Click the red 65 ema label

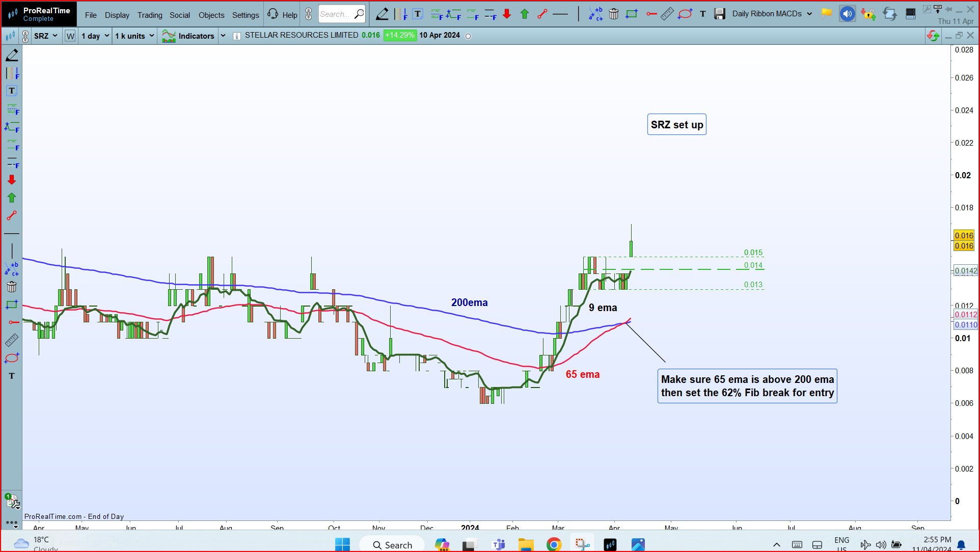[583, 374]
